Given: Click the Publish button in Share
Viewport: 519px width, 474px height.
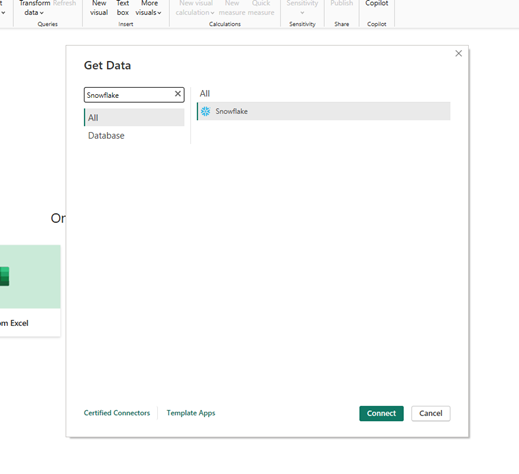Looking at the screenshot, I should click(342, 4).
